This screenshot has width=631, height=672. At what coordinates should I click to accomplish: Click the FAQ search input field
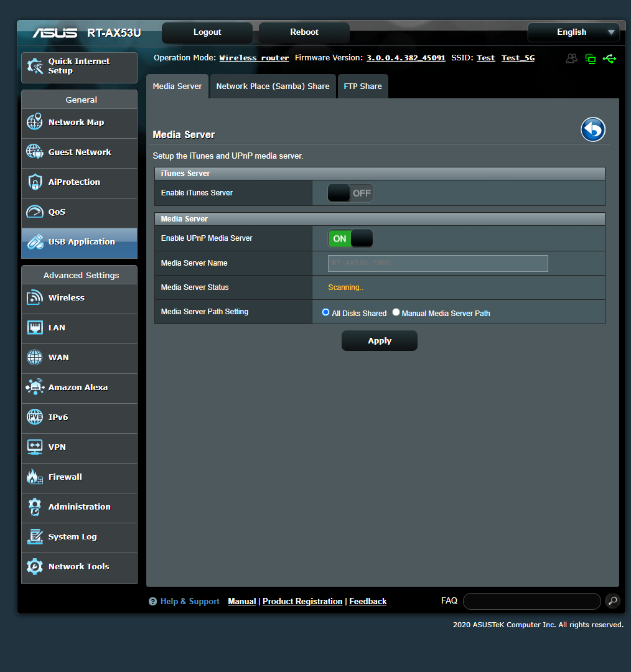[x=531, y=601]
